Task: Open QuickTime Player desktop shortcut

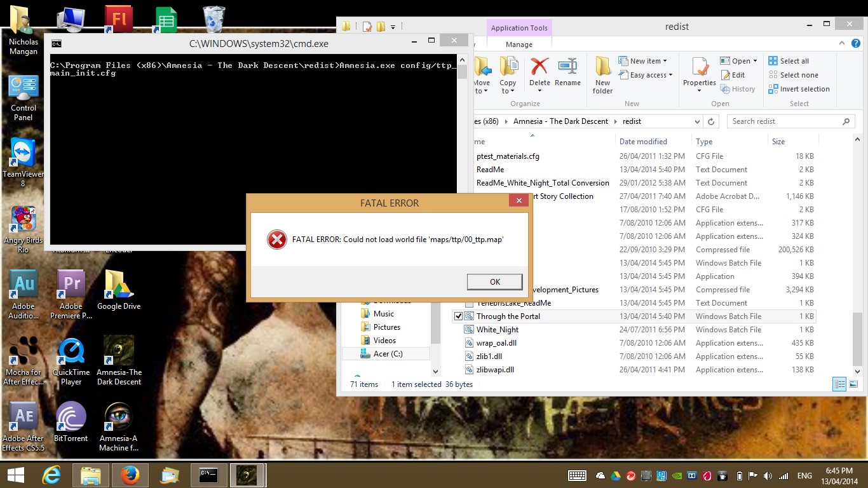Action: coord(71,361)
